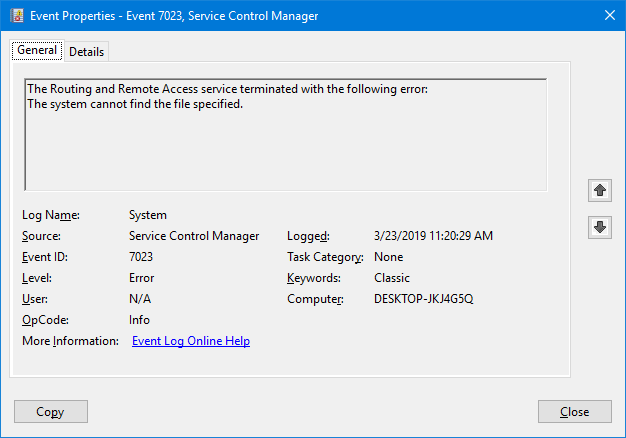Image resolution: width=626 pixels, height=438 pixels.
Task: Select the General tab
Action: (37, 51)
